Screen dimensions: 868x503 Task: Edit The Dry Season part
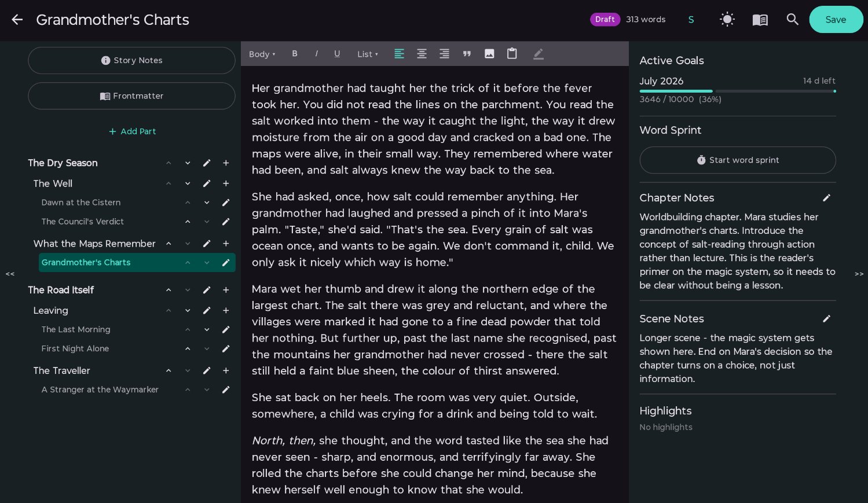point(207,163)
